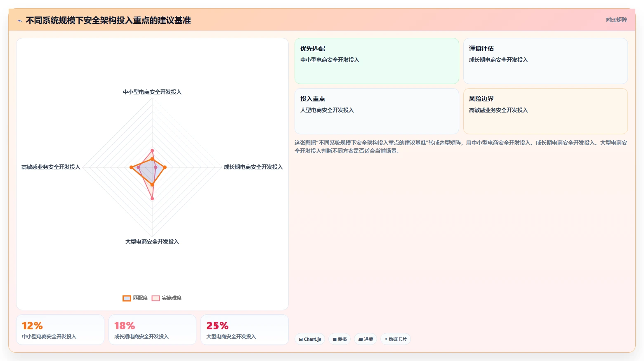Click 成长期电商安全开发投入 text in 谨慎评估 card
The height and width of the screenshot is (361, 644).
click(x=498, y=60)
